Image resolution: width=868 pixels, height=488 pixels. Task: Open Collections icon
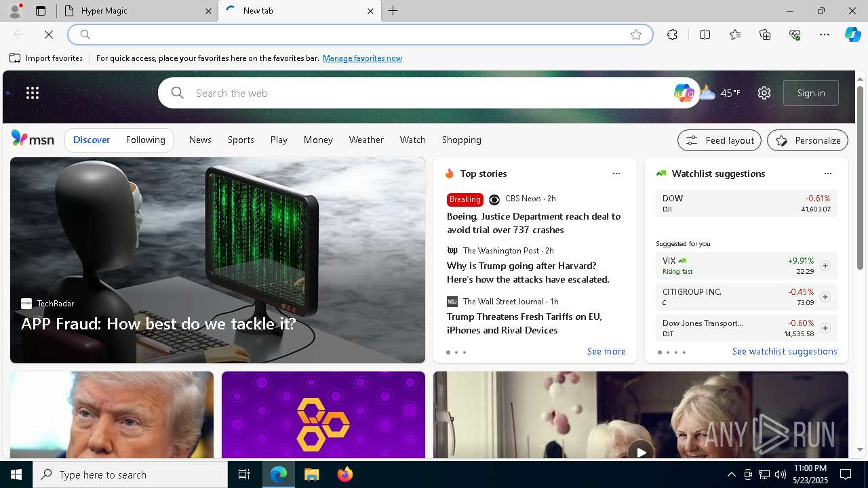(x=765, y=35)
